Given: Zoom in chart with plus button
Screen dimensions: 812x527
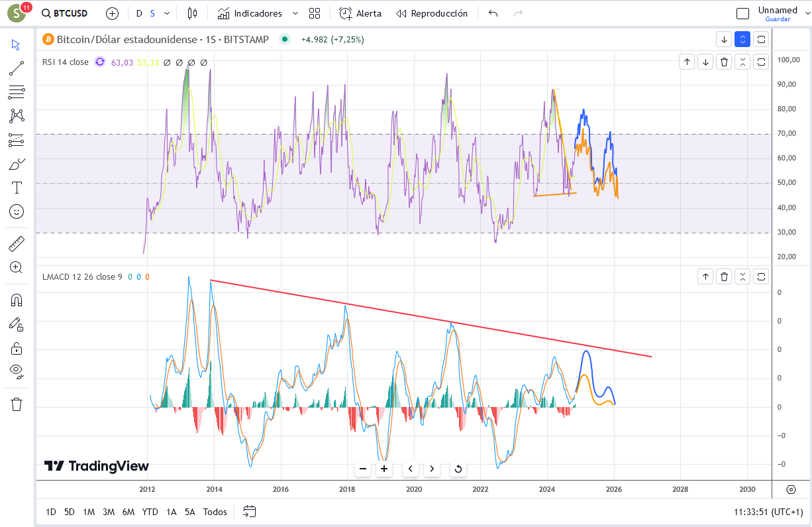Looking at the screenshot, I should [x=384, y=469].
